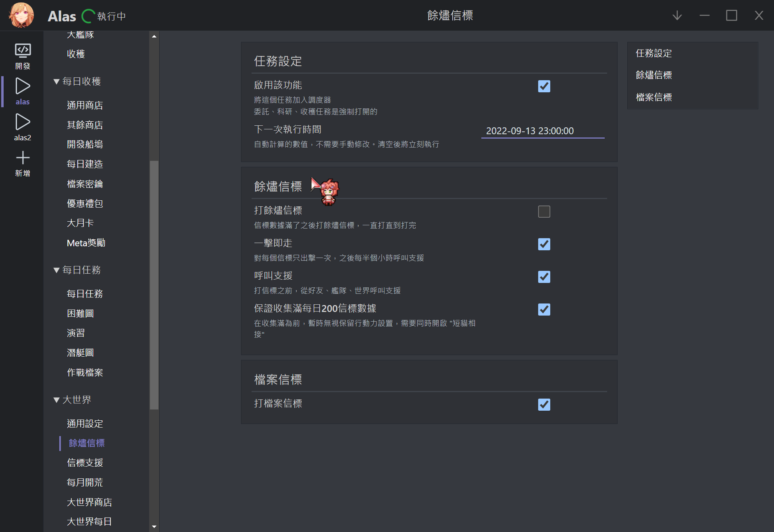Click the 執行中 running status spinner
This screenshot has width=774, height=532.
coord(87,16)
